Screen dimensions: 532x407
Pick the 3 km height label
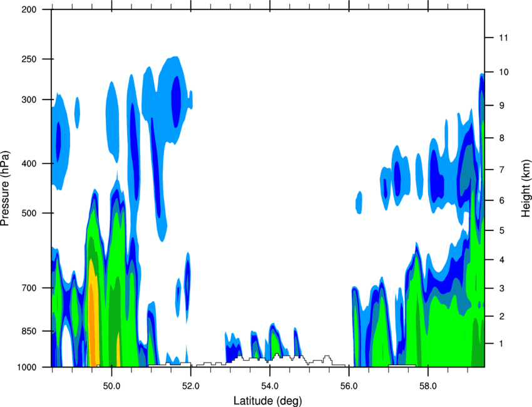(x=501, y=289)
